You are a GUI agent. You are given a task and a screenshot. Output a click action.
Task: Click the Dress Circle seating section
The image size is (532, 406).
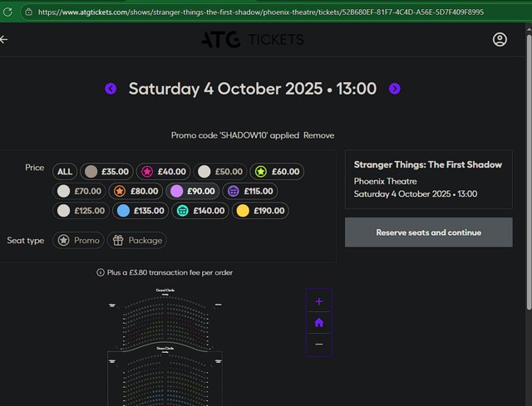165,378
